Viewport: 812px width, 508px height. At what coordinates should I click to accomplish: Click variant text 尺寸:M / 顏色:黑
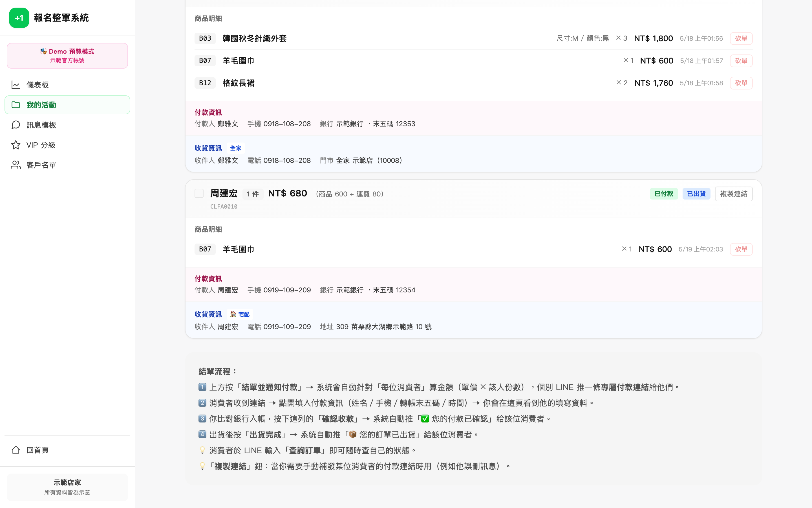(582, 38)
